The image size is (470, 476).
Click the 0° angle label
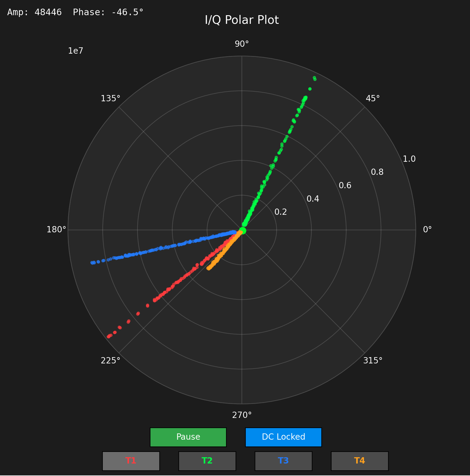427,229
